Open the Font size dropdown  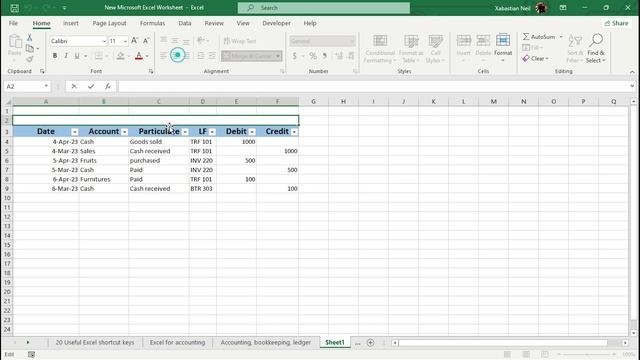point(125,41)
